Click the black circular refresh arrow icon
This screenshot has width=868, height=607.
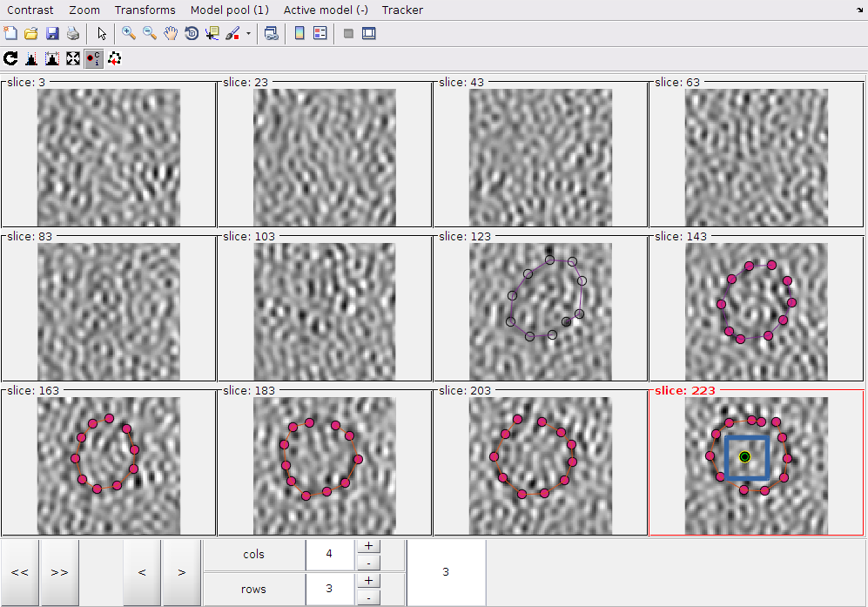(10, 58)
